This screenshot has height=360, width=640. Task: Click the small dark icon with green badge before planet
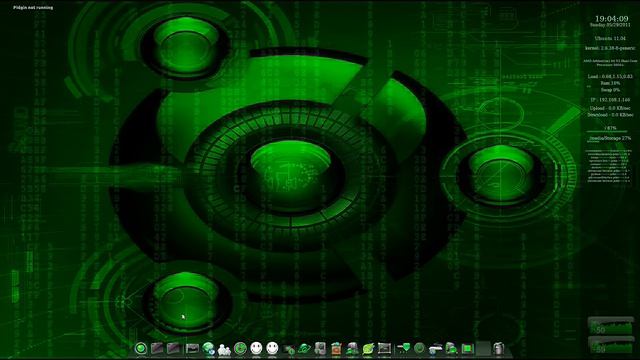click(289, 349)
